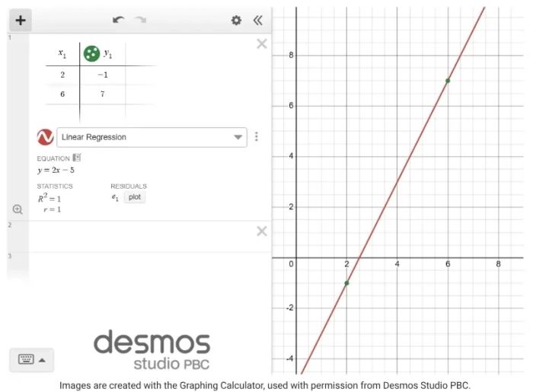This screenshot has height=392, width=533.
Task: Select table cell y1 value 7
Action: [x=103, y=94]
